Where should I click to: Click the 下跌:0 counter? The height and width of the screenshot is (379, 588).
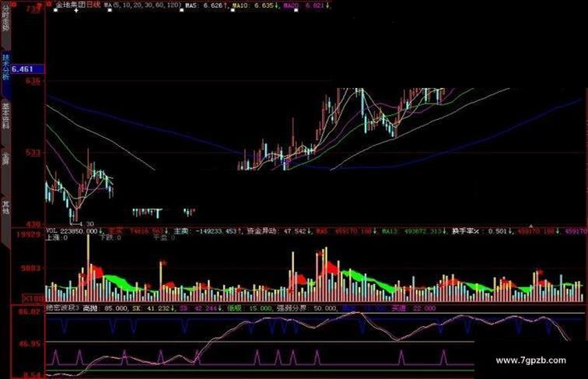point(110,237)
